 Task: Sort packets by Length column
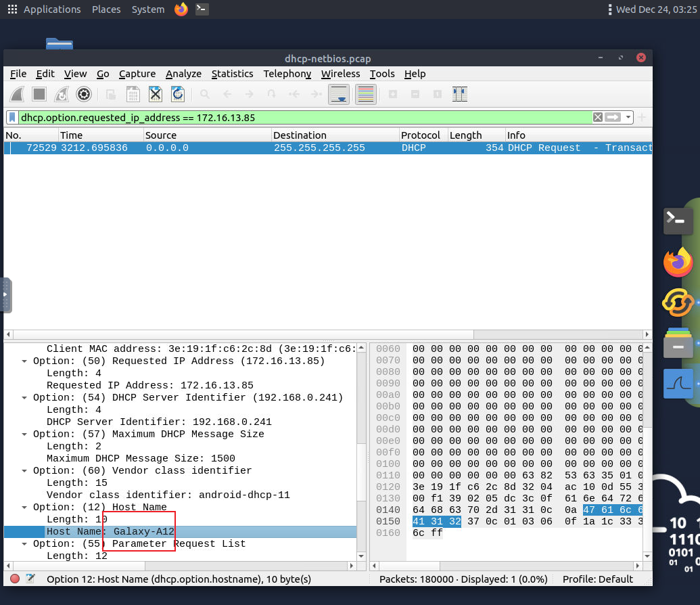476,135
